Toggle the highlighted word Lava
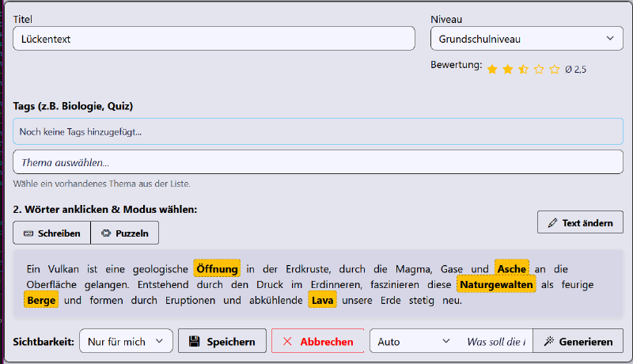 (322, 300)
